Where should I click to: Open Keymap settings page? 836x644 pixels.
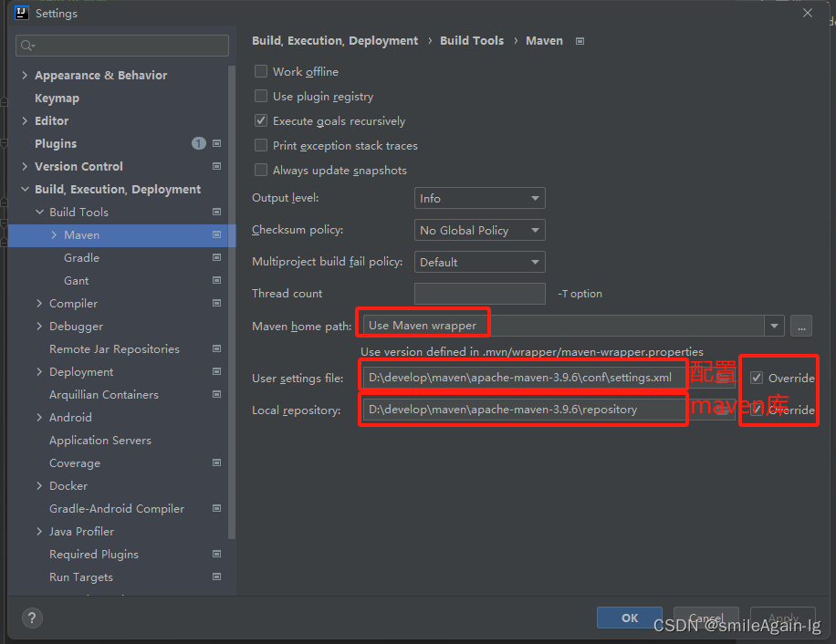[57, 99]
